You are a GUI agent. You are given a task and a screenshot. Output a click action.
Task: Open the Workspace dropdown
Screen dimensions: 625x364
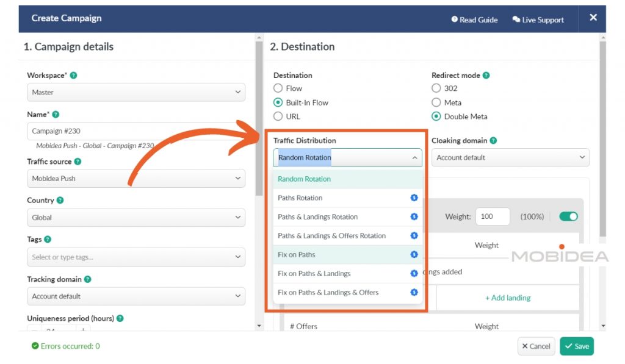pos(135,93)
